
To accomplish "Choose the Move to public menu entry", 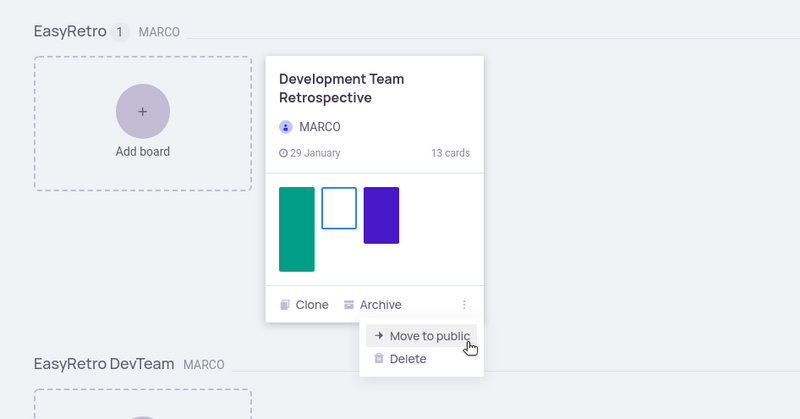I will pos(429,336).
